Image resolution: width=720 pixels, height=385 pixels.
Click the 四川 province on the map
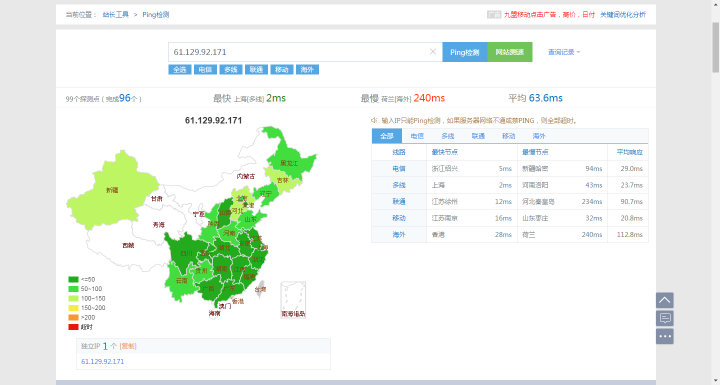(186, 253)
